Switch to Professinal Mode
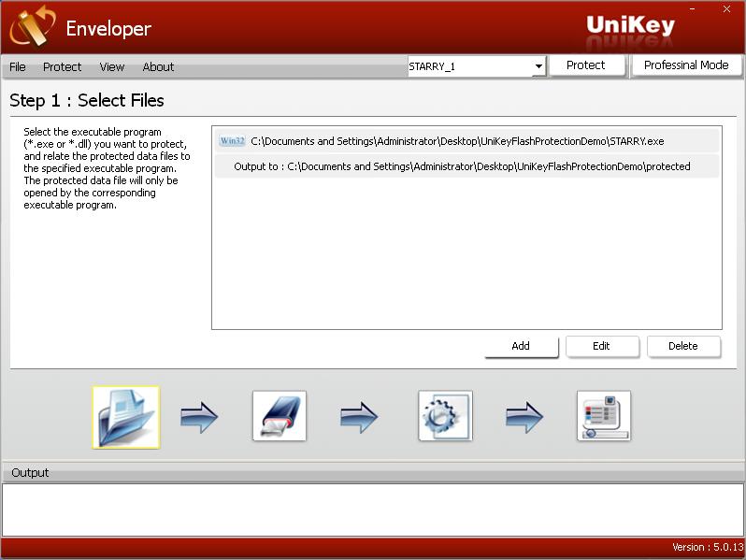The height and width of the screenshot is (560, 746). [686, 65]
